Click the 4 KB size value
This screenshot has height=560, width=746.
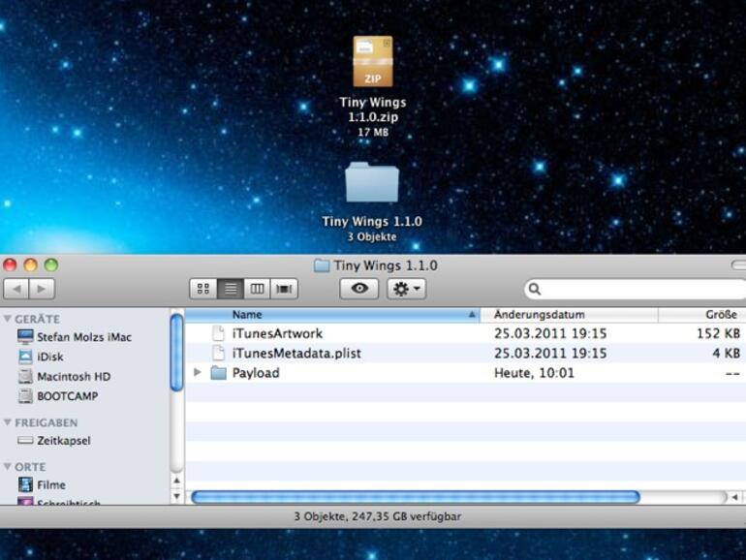726,353
